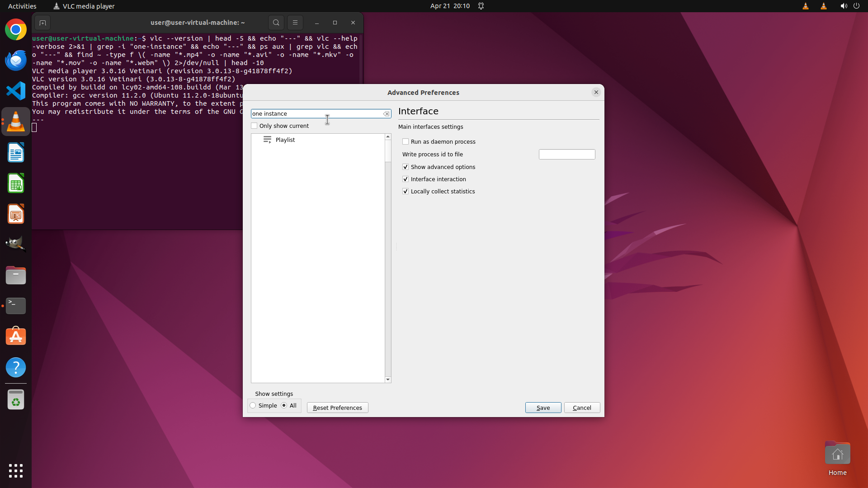Save the advanced preferences
Screen dimensions: 868x488
543,408
